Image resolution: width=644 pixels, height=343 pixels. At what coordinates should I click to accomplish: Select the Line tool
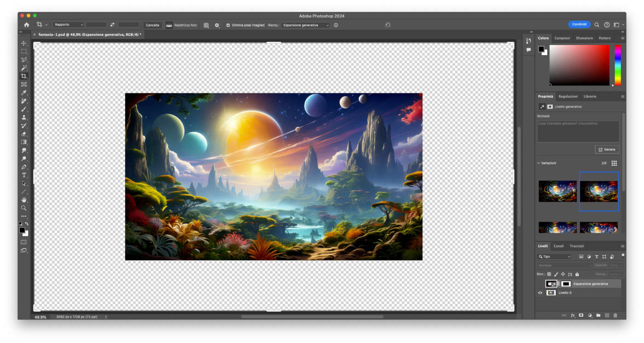pyautogui.click(x=24, y=192)
